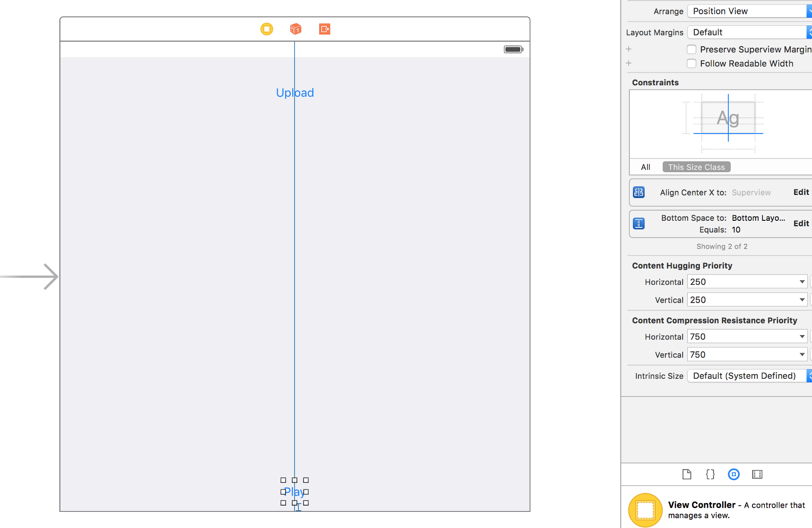Click the Exit icon in scene dock
Viewport: 812px width, 528px height.
[325, 29]
